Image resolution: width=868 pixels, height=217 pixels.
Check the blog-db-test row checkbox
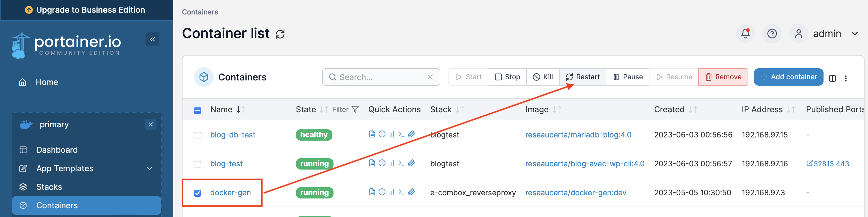[x=198, y=135]
